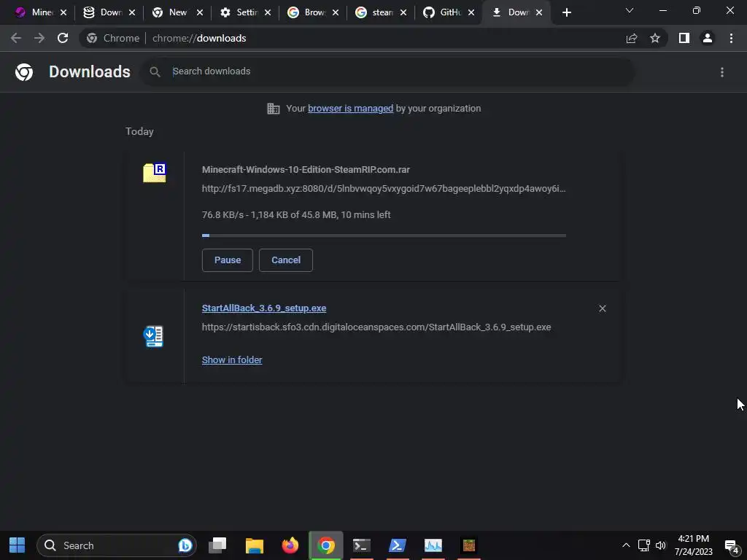Click the Chrome logo beside the Downloads title
747x560 pixels.
pyautogui.click(x=24, y=72)
